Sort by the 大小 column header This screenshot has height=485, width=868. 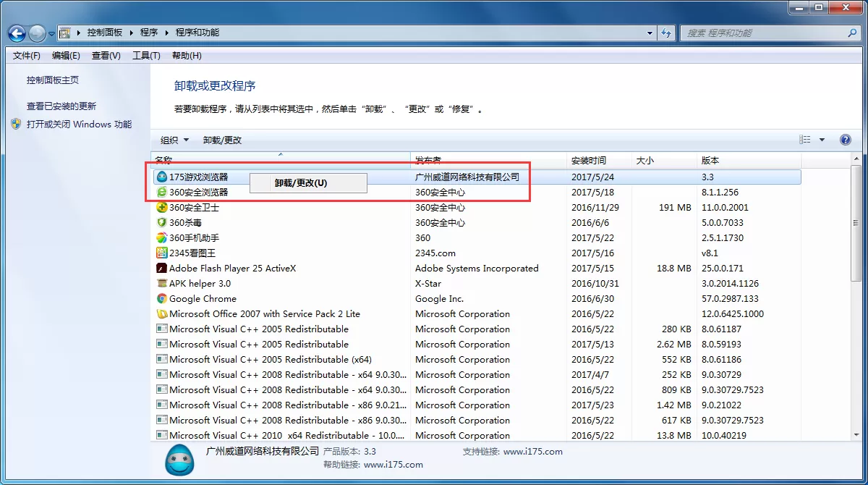[x=664, y=160]
